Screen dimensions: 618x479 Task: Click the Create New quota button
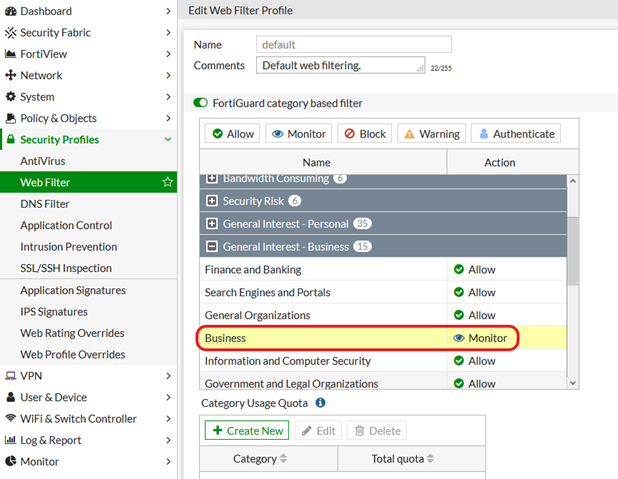(x=247, y=430)
